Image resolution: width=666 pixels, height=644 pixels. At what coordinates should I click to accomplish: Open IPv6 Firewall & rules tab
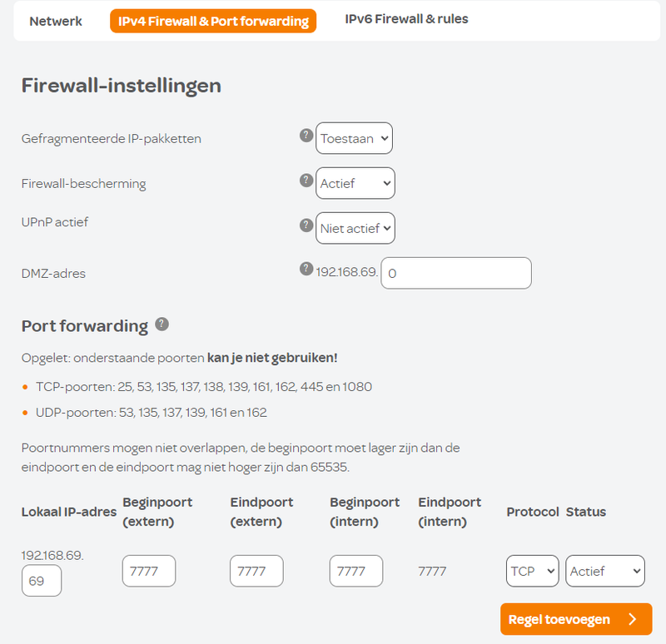(x=407, y=19)
